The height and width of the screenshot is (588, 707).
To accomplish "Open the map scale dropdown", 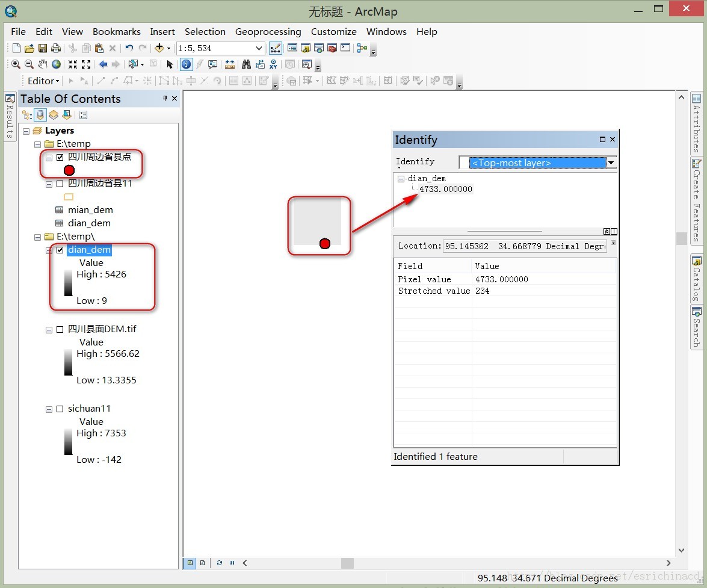I will [259, 48].
